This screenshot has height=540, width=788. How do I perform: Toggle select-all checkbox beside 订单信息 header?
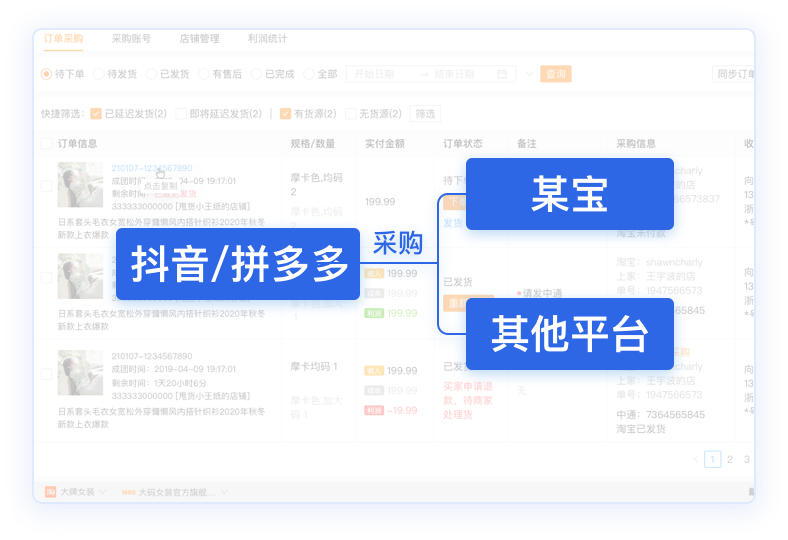[46, 144]
